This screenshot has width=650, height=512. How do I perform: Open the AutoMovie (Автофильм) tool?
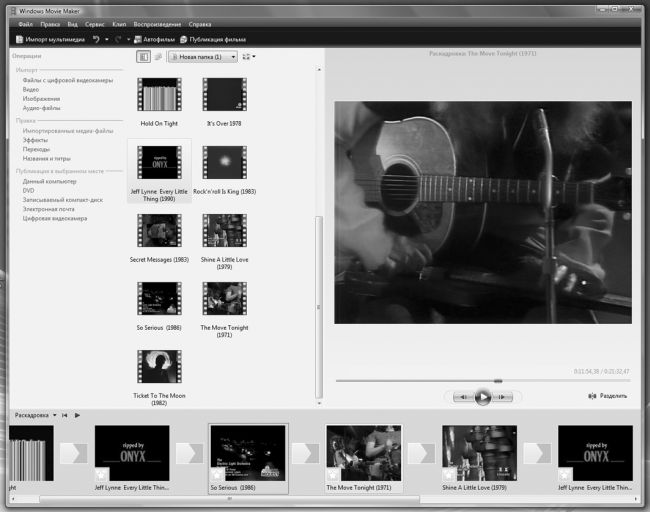click(x=154, y=39)
